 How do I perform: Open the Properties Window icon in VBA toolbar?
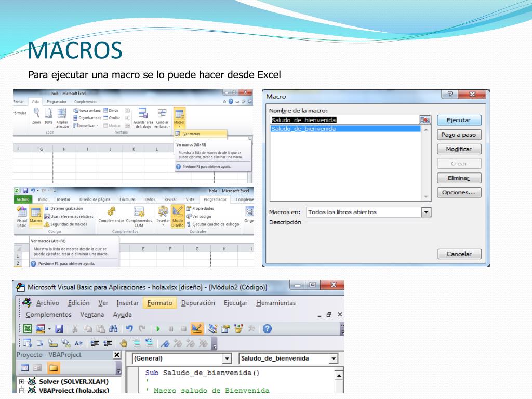[x=225, y=328]
